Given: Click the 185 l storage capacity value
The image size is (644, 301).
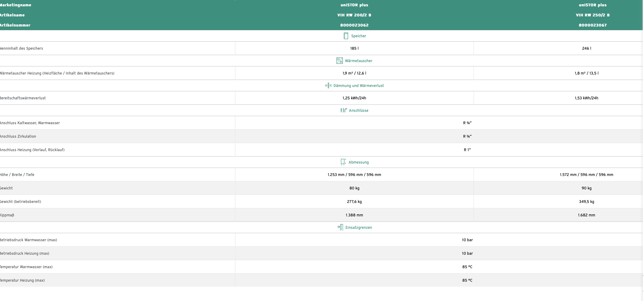Looking at the screenshot, I should (x=354, y=48).
